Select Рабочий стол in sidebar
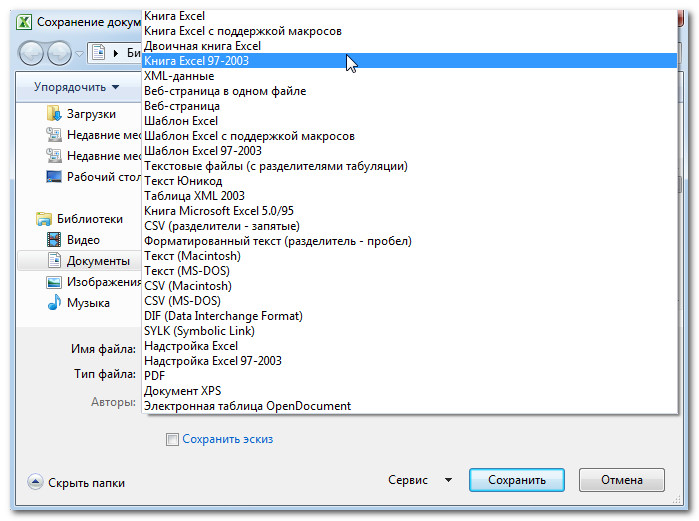The image size is (699, 521). pos(94,176)
